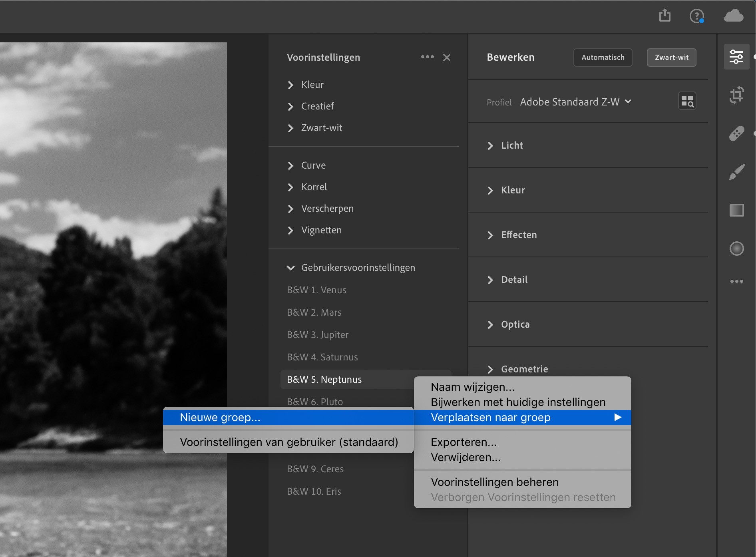Click the Help question mark icon
This screenshot has height=557, width=756.
[697, 16]
